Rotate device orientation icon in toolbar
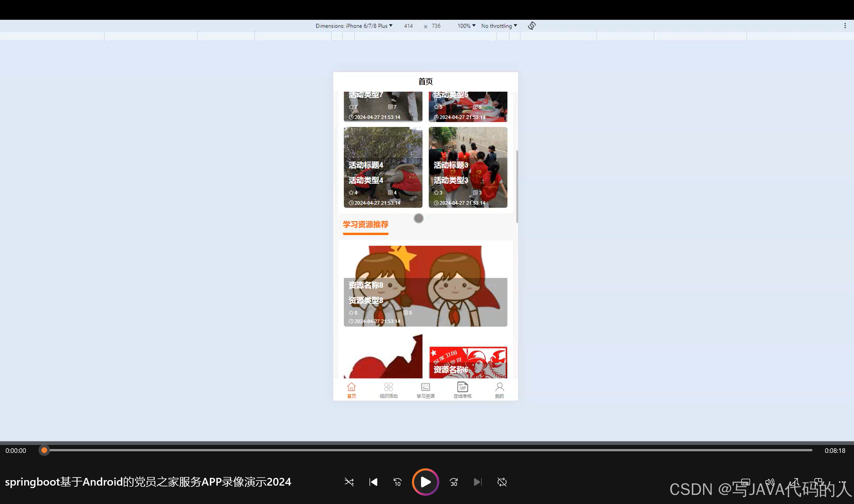854x504 pixels. 532,26
